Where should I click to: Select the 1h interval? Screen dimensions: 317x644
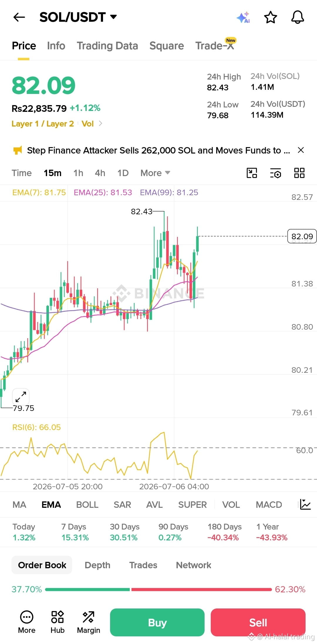(x=78, y=173)
